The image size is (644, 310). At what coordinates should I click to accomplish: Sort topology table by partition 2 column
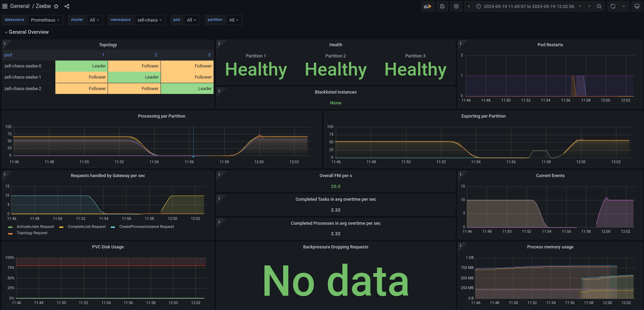point(134,55)
